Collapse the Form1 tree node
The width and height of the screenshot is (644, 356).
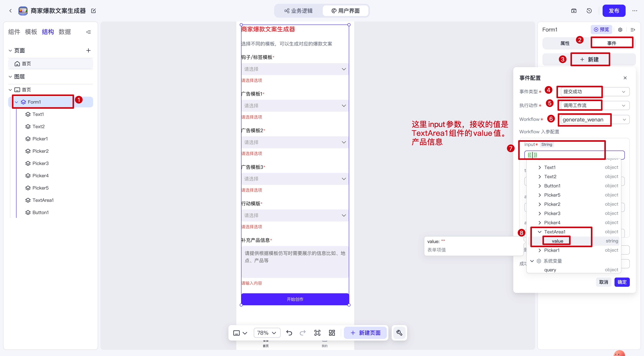(x=16, y=102)
